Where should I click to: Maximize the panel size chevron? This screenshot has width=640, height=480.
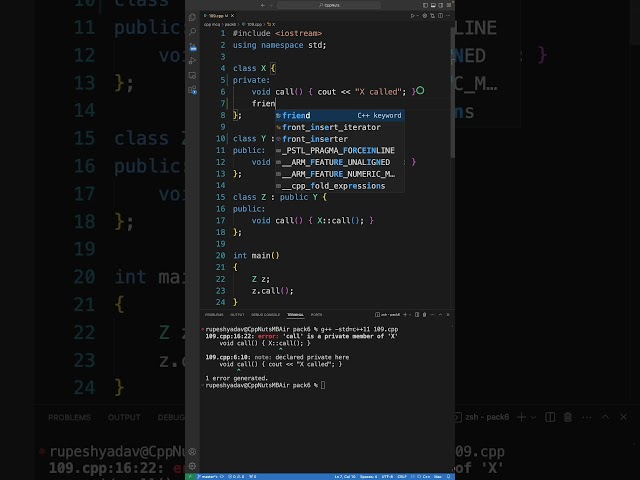tap(440, 315)
